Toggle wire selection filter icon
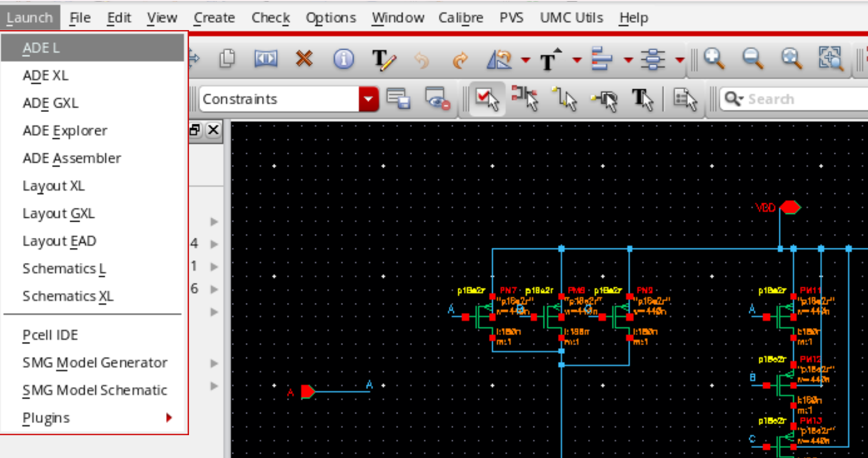 tap(565, 99)
